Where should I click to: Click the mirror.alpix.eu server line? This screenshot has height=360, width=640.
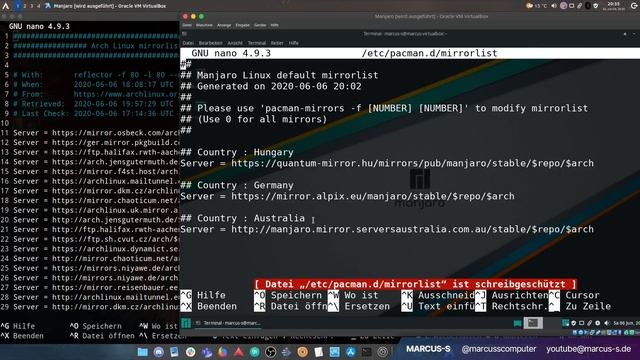pos(347,196)
